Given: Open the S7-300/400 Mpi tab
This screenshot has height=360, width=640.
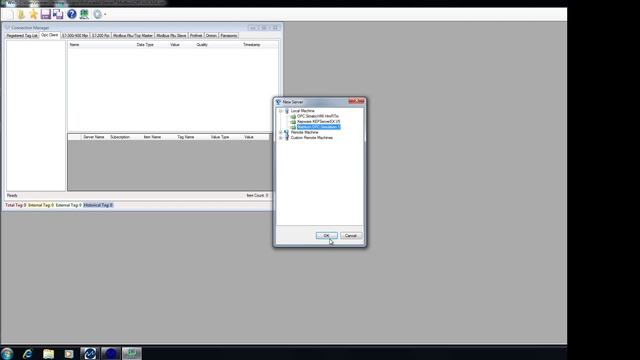Looking at the screenshot, I should (x=75, y=36).
